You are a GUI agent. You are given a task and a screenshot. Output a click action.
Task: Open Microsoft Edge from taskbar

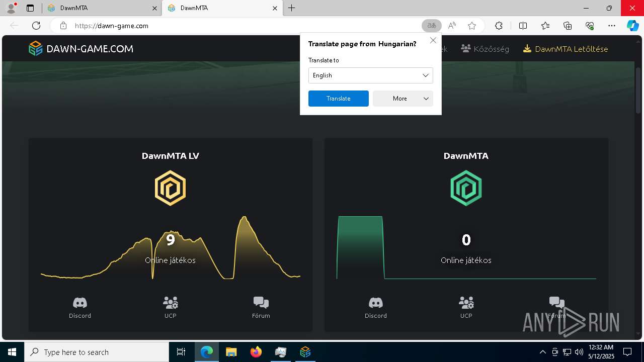point(207,352)
